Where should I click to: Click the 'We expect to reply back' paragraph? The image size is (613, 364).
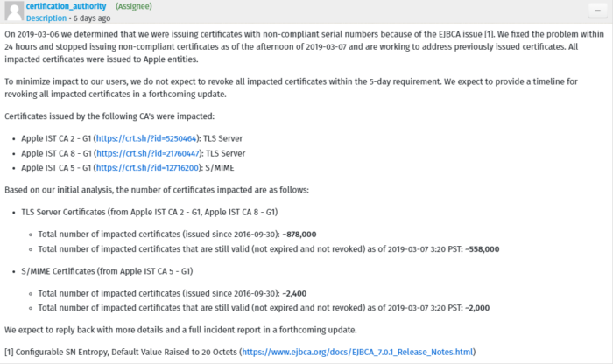(x=180, y=330)
